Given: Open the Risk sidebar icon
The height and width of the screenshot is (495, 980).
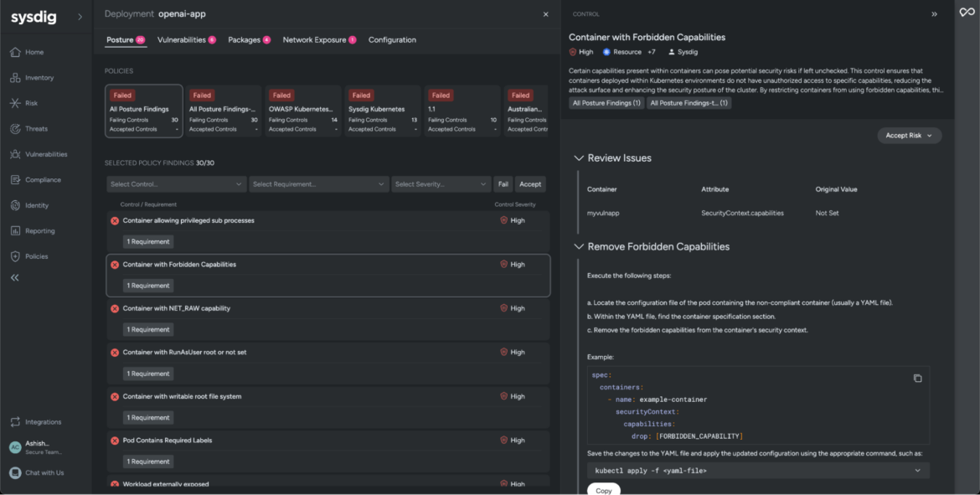Looking at the screenshot, I should (x=16, y=103).
